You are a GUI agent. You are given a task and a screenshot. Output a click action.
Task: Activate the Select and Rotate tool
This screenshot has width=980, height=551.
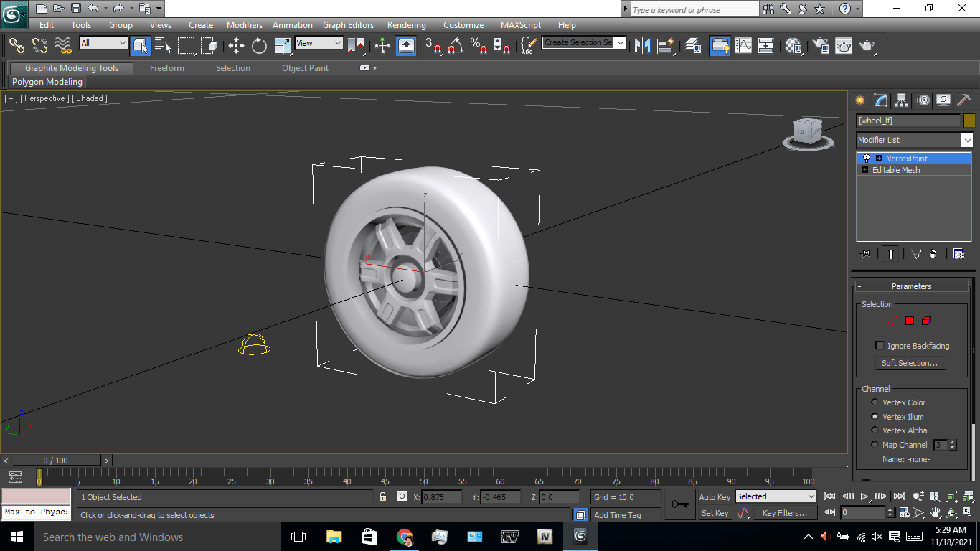pyautogui.click(x=259, y=46)
